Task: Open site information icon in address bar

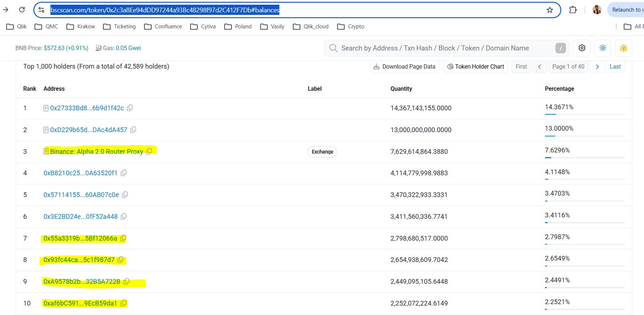Action: 41,10
